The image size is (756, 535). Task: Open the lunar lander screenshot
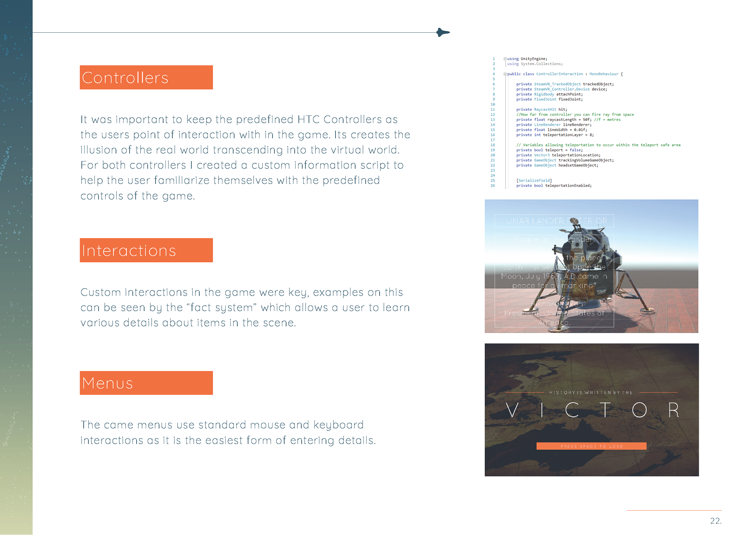pos(591,266)
